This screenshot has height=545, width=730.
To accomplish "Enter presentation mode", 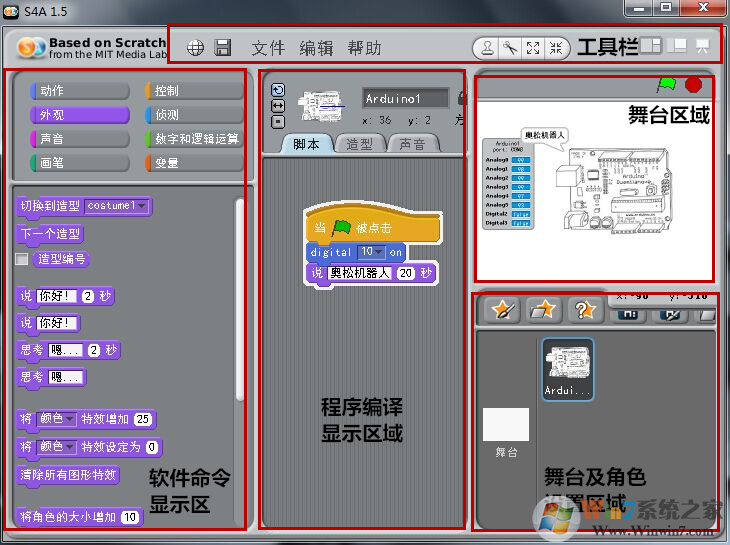I will pyautogui.click(x=702, y=46).
